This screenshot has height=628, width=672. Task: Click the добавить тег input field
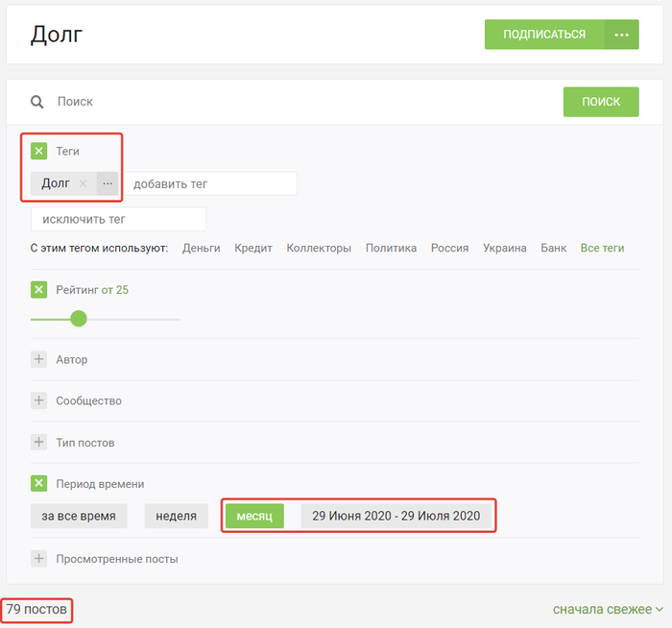point(212,183)
